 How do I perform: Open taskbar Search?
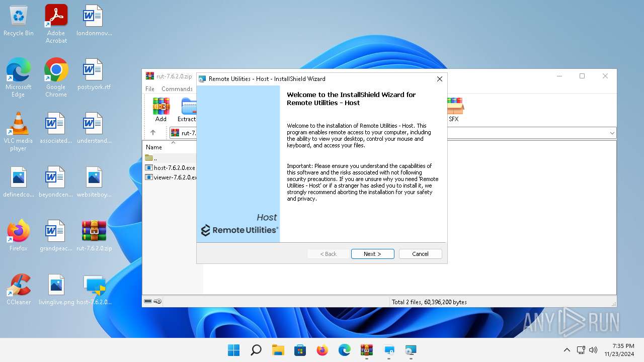pyautogui.click(x=256, y=350)
